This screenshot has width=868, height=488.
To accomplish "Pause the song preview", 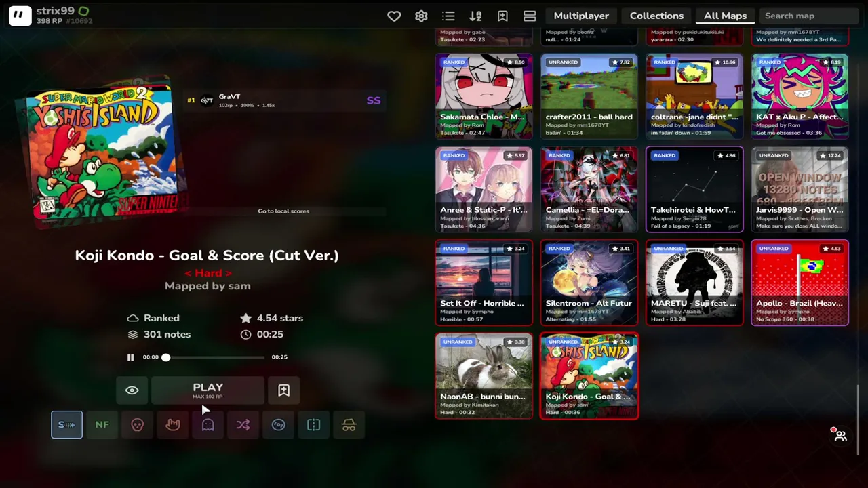I will tap(131, 357).
